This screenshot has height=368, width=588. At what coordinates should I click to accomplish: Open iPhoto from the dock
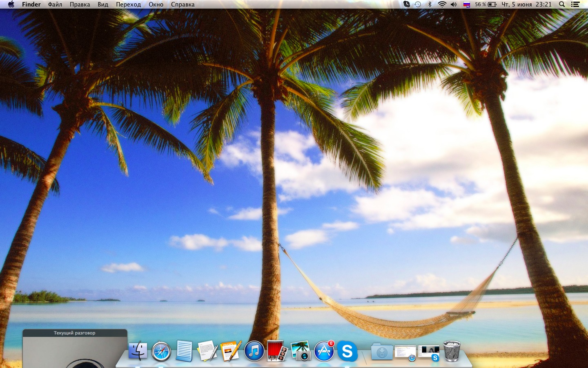point(301,351)
